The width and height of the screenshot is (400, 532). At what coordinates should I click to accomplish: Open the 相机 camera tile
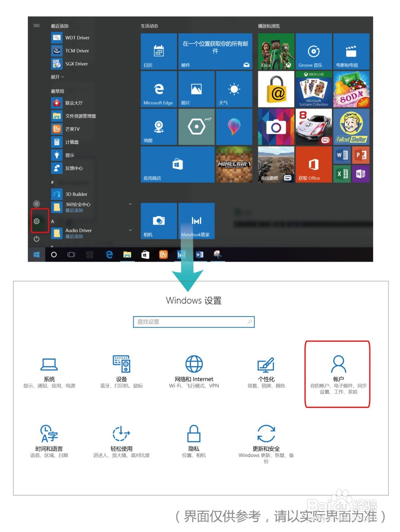tap(159, 221)
